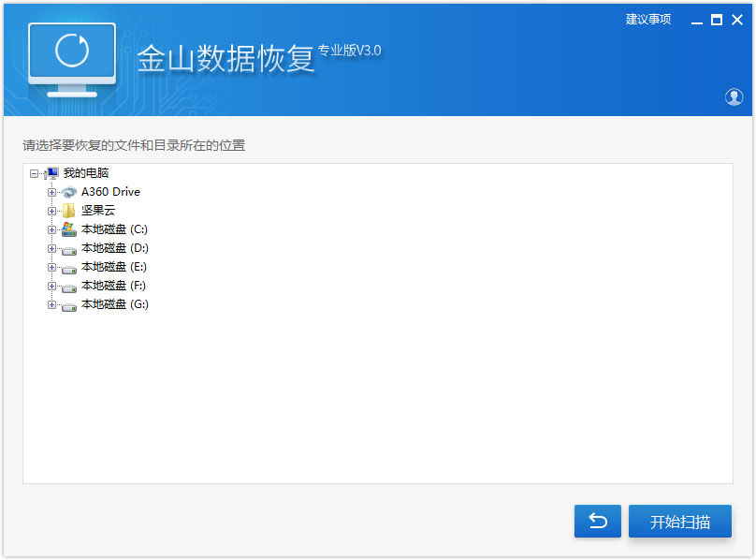This screenshot has height=560, width=756.
Task: Open the 建议事项 menu link
Action: coord(648,19)
